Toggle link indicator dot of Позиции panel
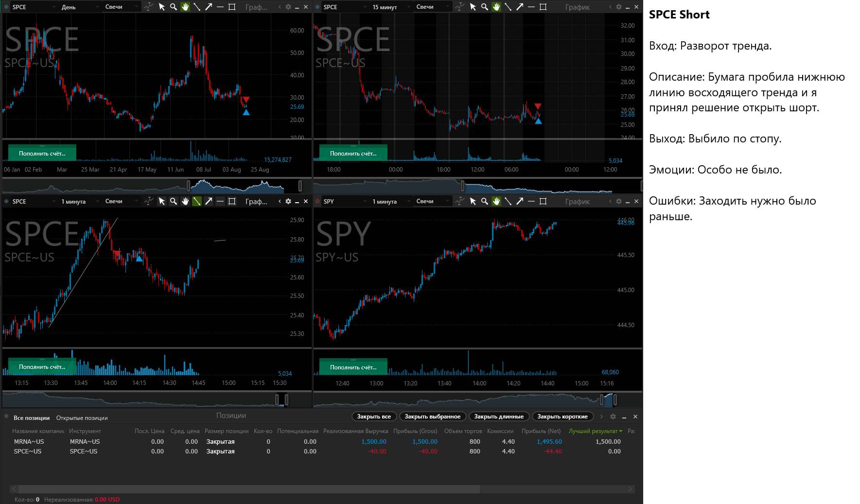This screenshot has width=860, height=504. coord(6,417)
